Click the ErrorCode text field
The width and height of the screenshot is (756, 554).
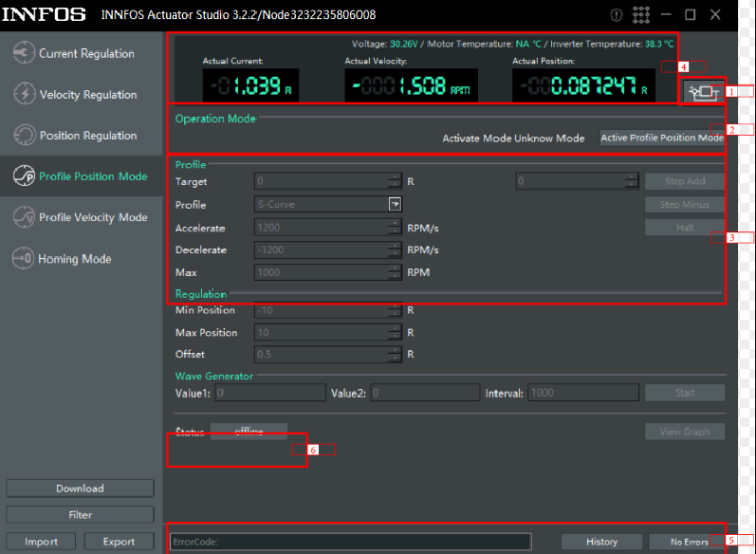[350, 542]
